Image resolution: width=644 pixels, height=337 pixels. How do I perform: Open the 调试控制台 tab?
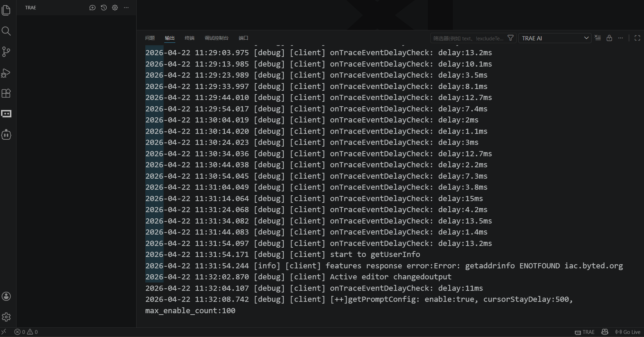click(x=216, y=38)
